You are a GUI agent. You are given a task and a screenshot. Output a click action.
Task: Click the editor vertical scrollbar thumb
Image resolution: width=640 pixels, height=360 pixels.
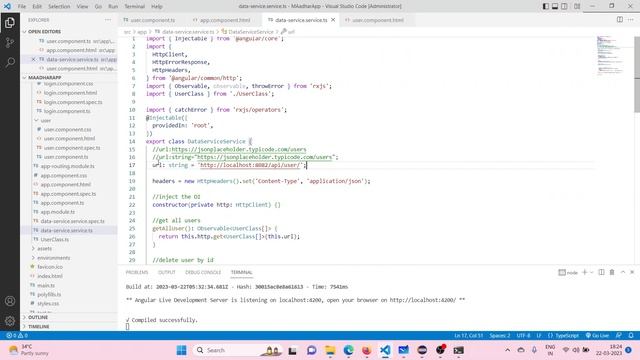click(x=637, y=74)
